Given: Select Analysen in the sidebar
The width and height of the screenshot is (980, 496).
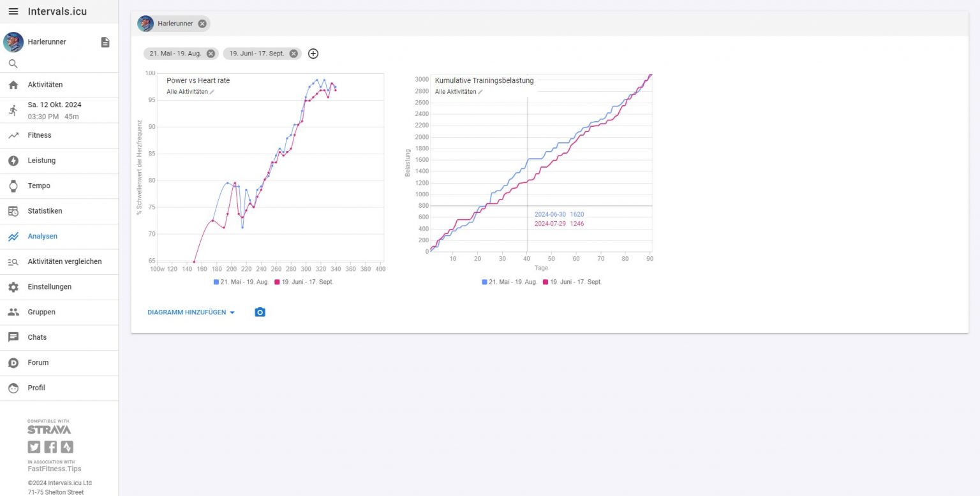Looking at the screenshot, I should click(x=42, y=236).
